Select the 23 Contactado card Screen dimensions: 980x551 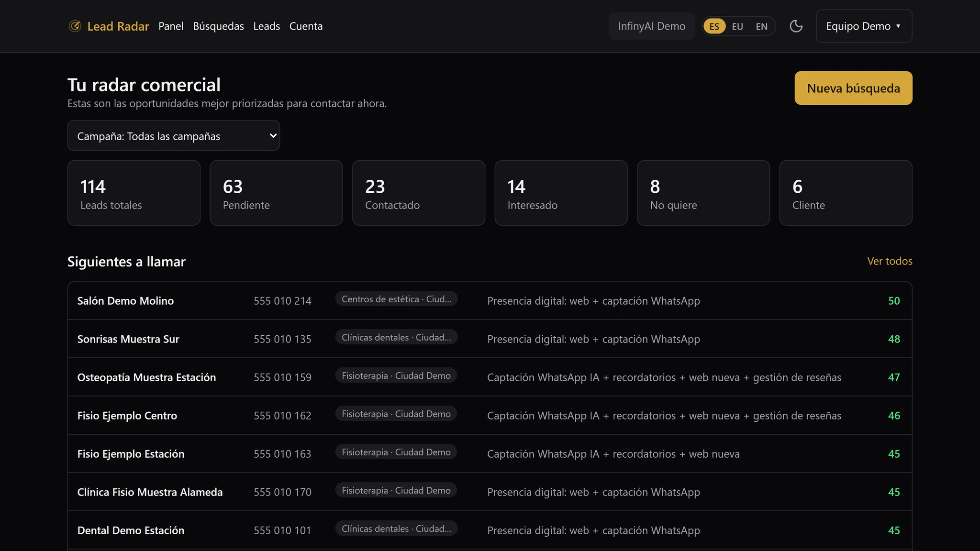(419, 193)
